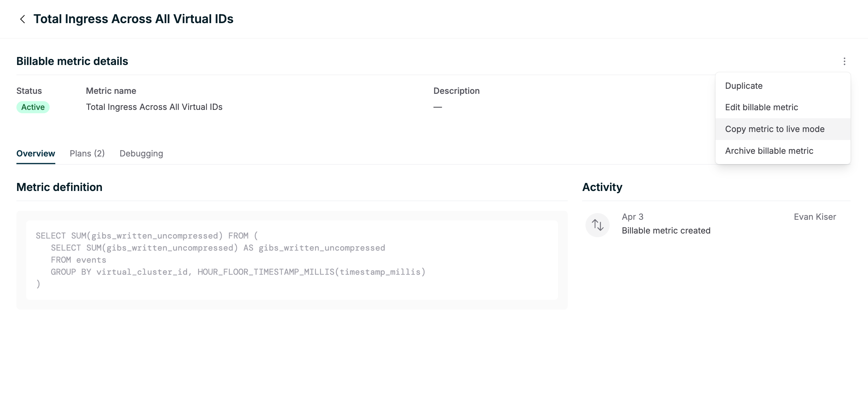Click the Apr 3 activity date
The width and height of the screenshot is (868, 394).
pos(632,217)
